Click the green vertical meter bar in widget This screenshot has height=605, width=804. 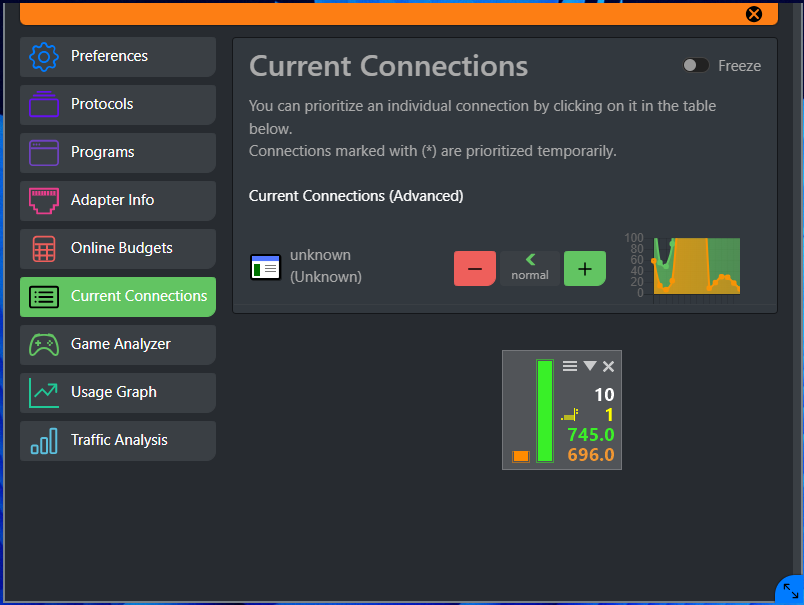[545, 411]
